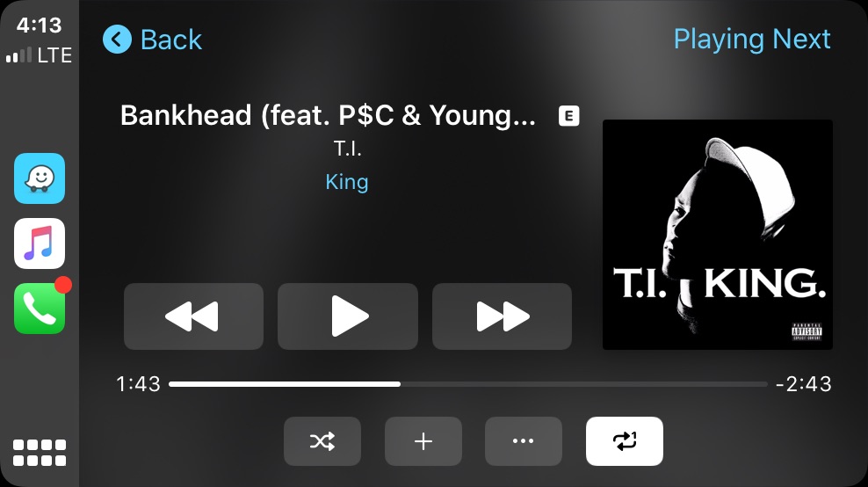Open the Playing Next queue
The image size is (868, 487).
pos(752,40)
